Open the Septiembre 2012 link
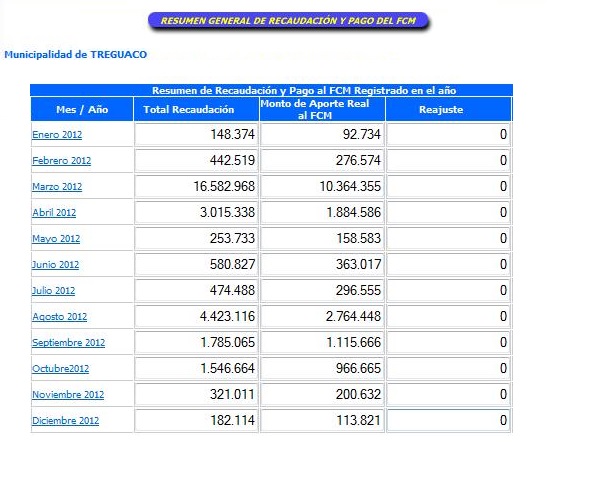The width and height of the screenshot is (589, 478). [x=68, y=342]
